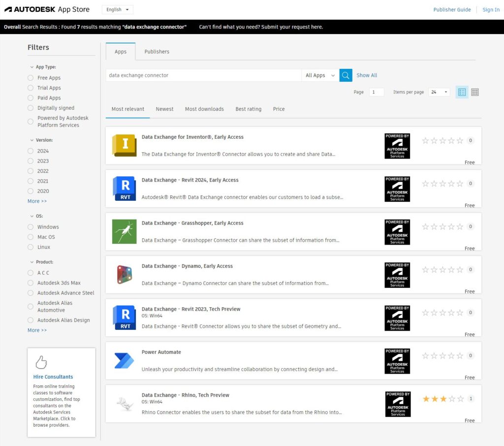Sort by Most relevant
Screen dimensions: 504x446
coord(128,109)
